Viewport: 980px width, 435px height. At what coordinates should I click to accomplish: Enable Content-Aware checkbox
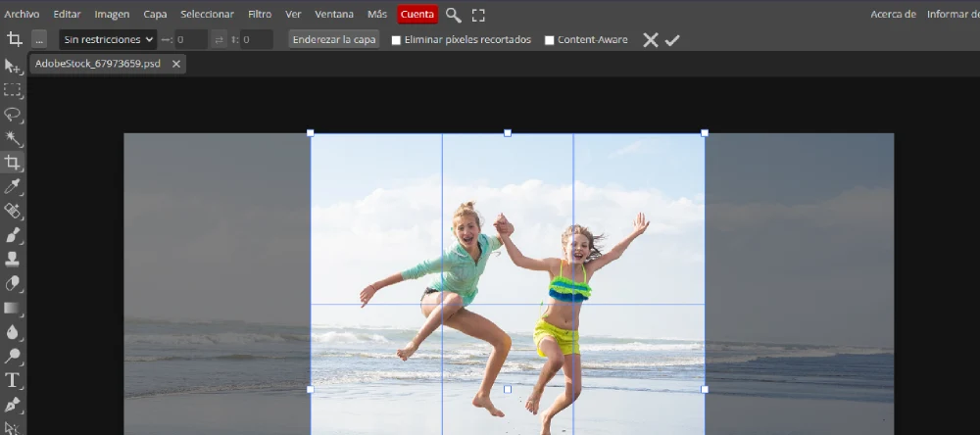(x=550, y=40)
